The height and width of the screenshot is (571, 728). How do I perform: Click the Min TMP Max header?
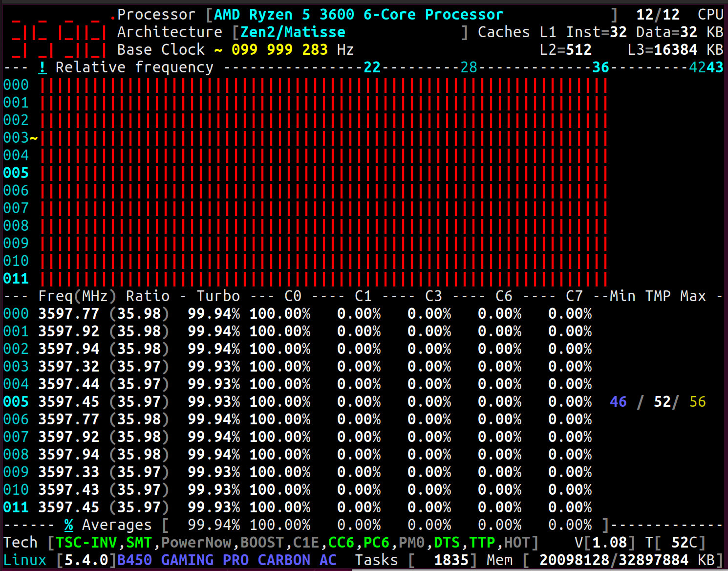point(658,296)
